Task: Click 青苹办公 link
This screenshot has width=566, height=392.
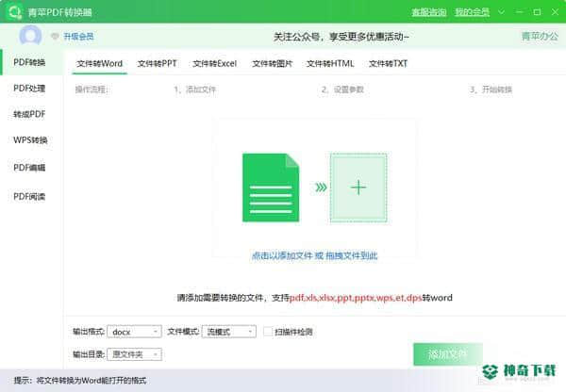Action: [540, 36]
